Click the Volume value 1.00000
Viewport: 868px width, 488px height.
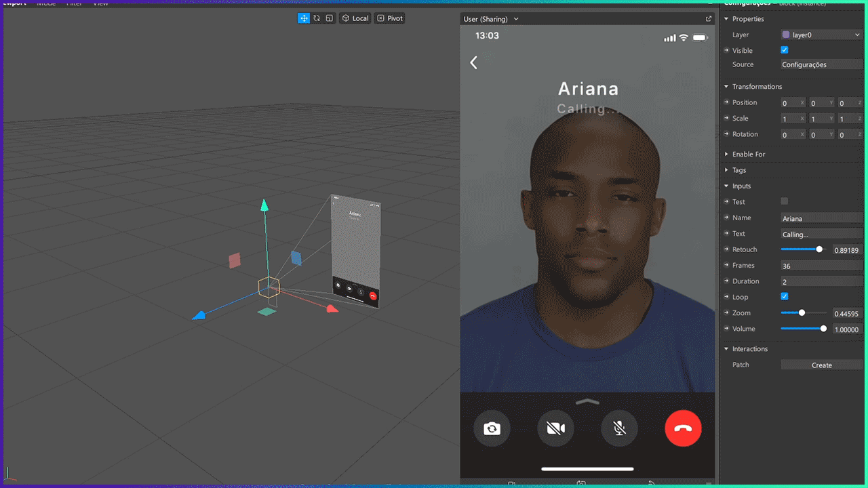coord(847,329)
